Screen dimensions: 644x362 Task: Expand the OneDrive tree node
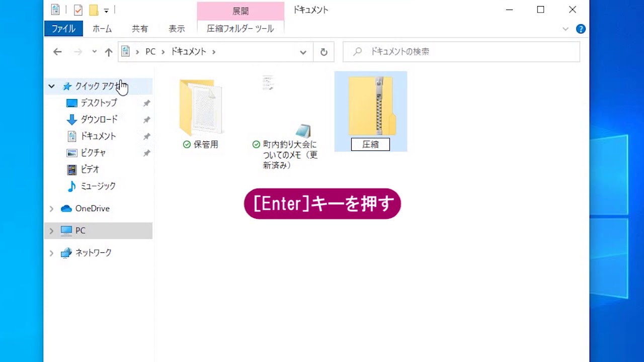click(51, 209)
